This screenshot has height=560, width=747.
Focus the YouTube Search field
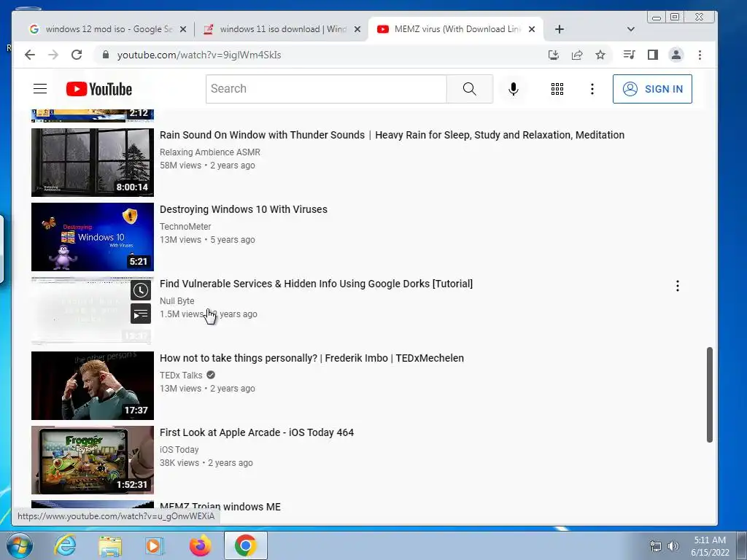click(326, 89)
